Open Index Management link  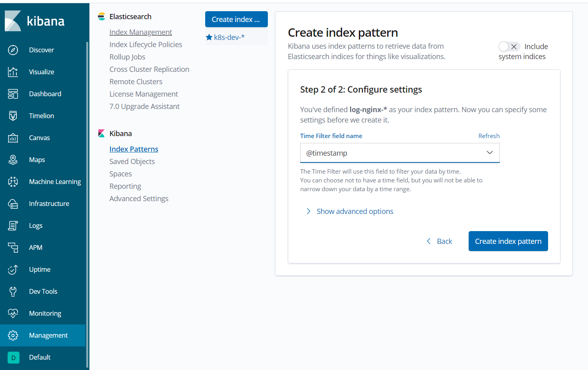[141, 32]
